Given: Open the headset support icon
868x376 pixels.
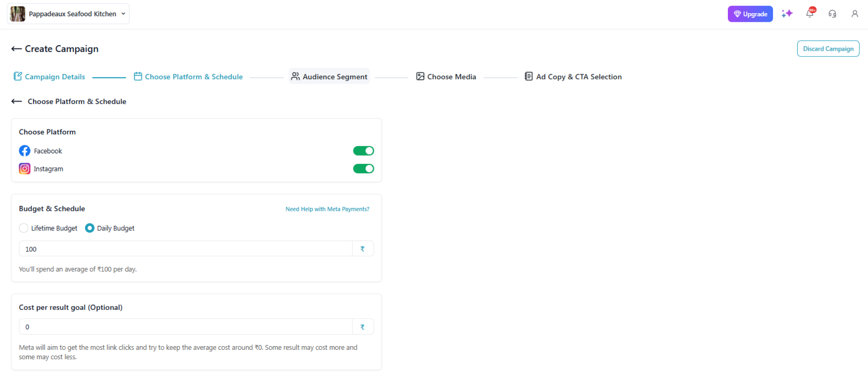Looking at the screenshot, I should point(832,14).
